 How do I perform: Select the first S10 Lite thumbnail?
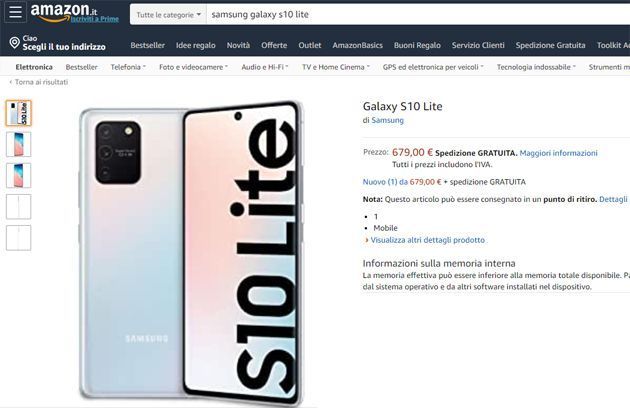18,113
